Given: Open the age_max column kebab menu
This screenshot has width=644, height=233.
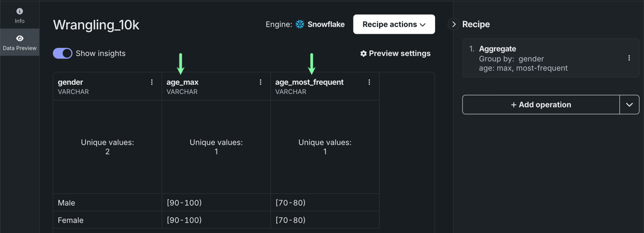Looking at the screenshot, I should point(261,82).
